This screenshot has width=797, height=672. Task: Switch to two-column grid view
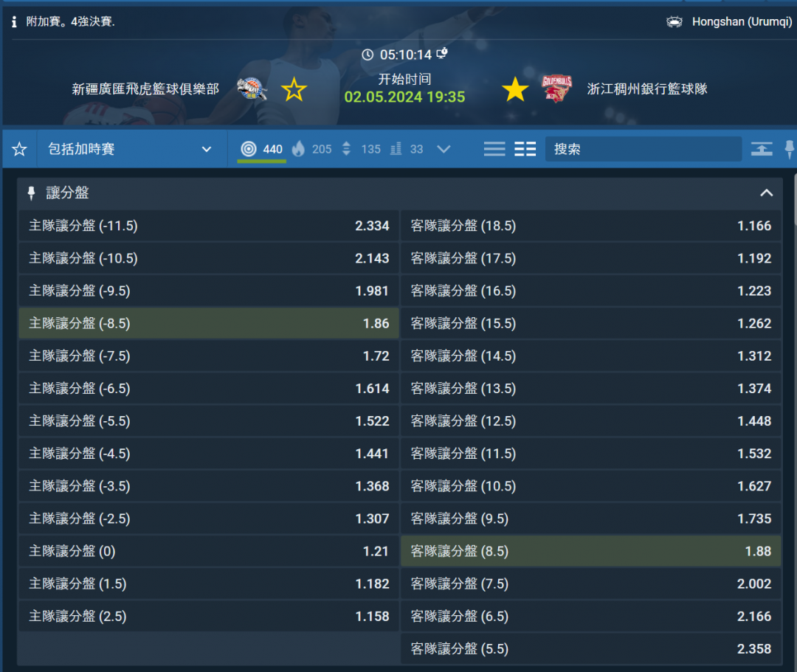coord(525,149)
